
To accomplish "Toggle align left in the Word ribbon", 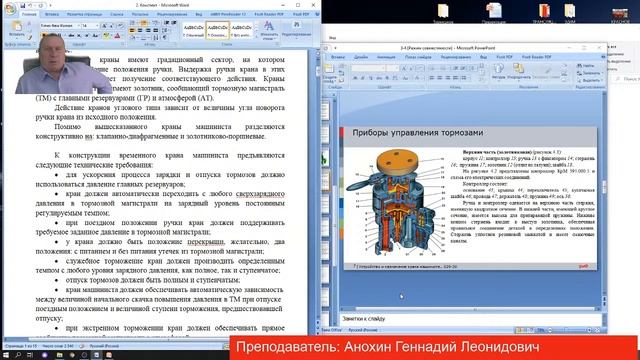I will (132, 31).
